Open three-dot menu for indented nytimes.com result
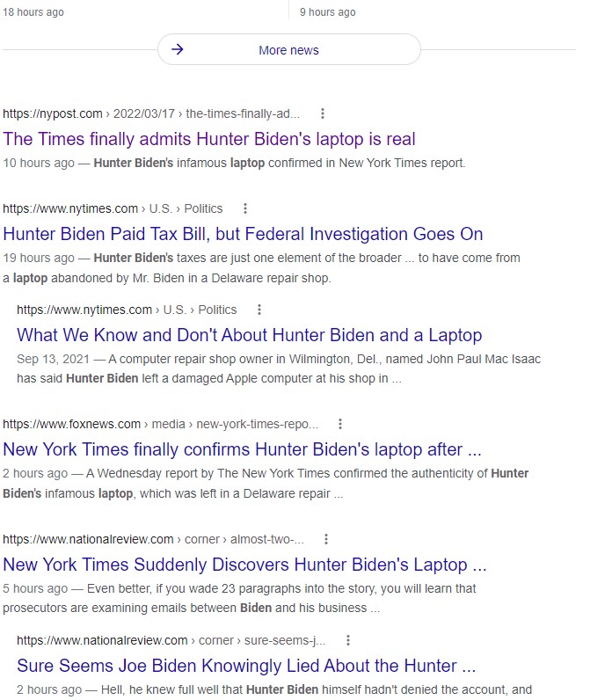This screenshot has width=612, height=700. point(259,310)
